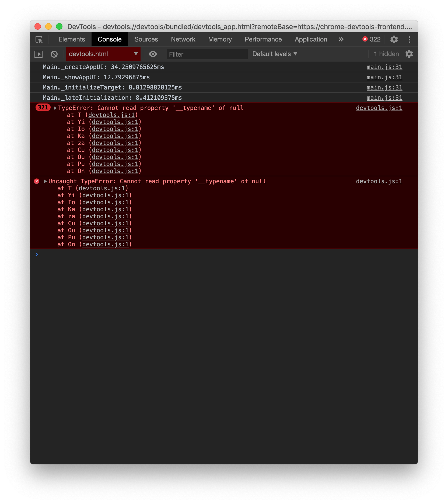This screenshot has width=448, height=504.
Task: Show more tabs via double chevron
Action: pos(341,39)
